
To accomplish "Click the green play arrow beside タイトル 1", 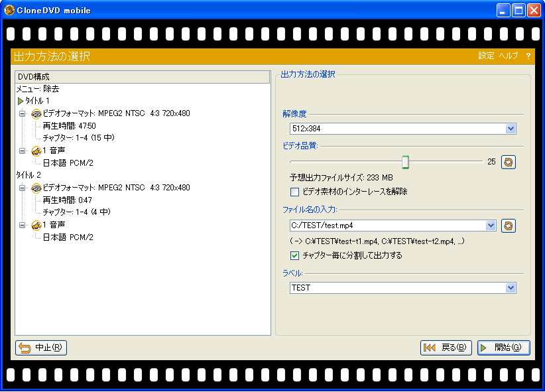I will point(21,101).
